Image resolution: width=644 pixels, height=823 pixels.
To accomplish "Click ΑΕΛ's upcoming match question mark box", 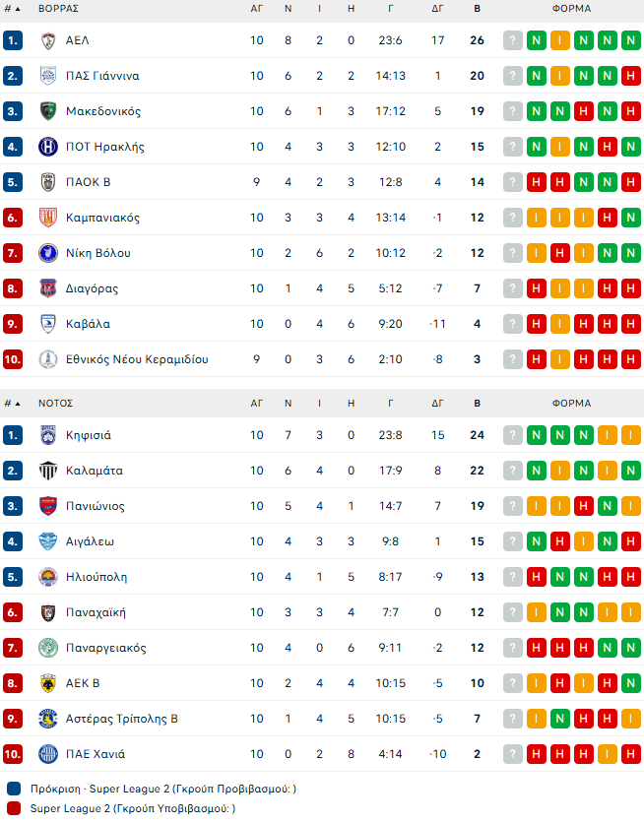I will [x=513, y=40].
